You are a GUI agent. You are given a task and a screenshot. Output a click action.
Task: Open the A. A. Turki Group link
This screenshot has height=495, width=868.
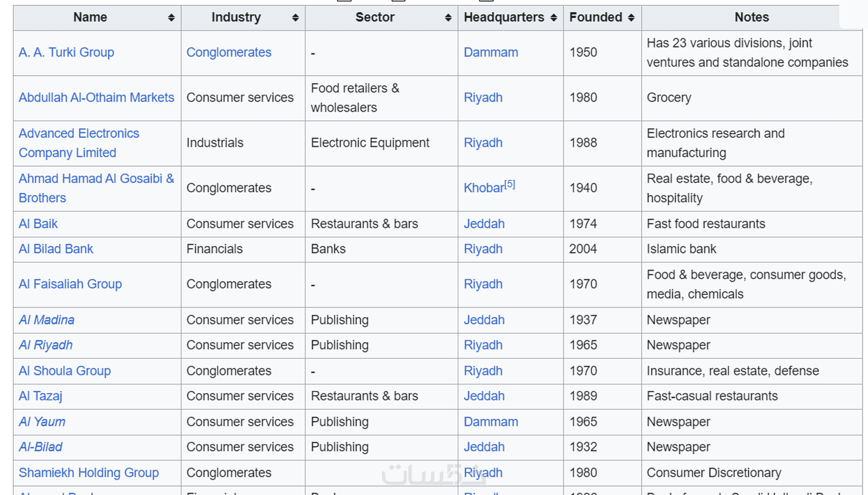click(66, 53)
